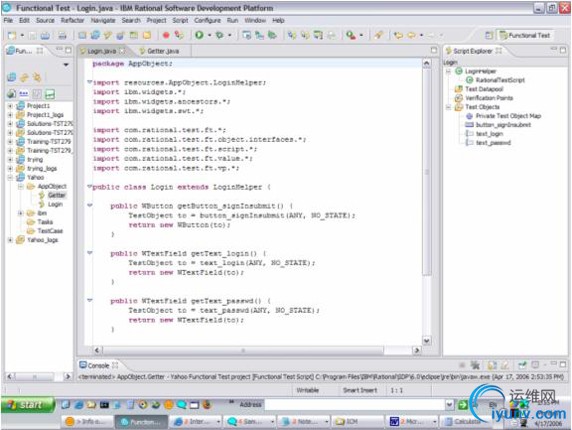Click the pin console icon in Console toolbar
The height and width of the screenshot is (430, 572).
coord(522,365)
